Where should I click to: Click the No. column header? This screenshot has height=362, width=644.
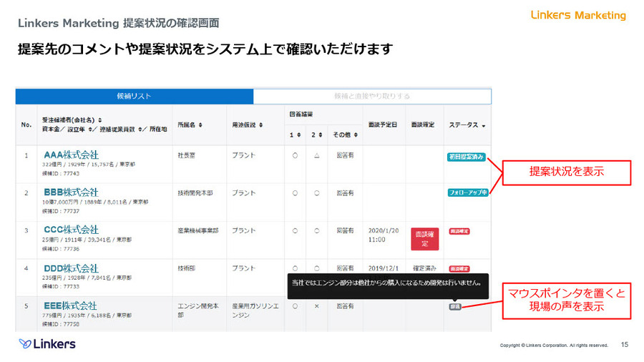(x=26, y=124)
